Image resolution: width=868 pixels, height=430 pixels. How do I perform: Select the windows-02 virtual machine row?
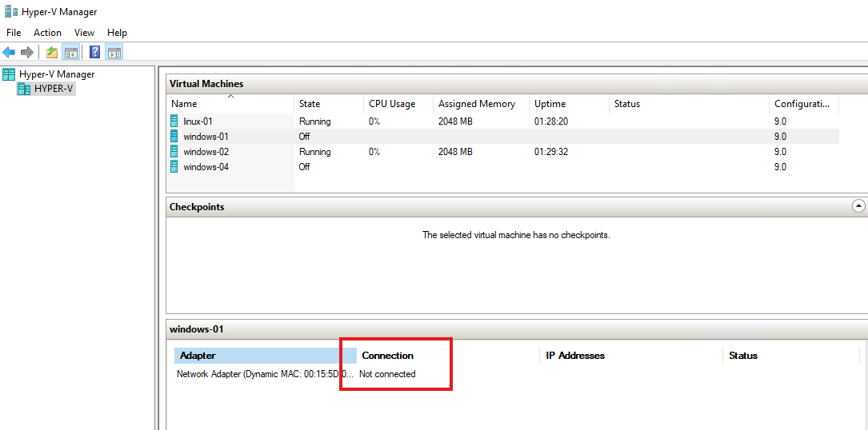point(206,152)
